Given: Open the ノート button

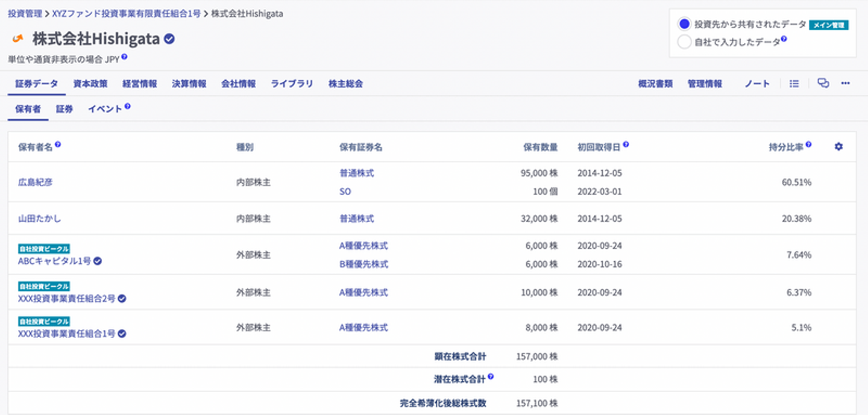Looking at the screenshot, I should tap(757, 84).
